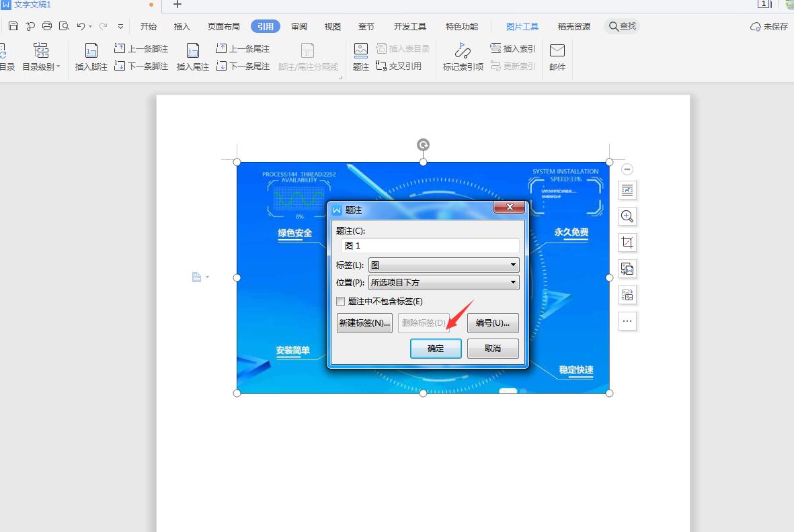The height and width of the screenshot is (532, 794).
Task: Click the Redo arrow icon
Action: [x=104, y=26]
